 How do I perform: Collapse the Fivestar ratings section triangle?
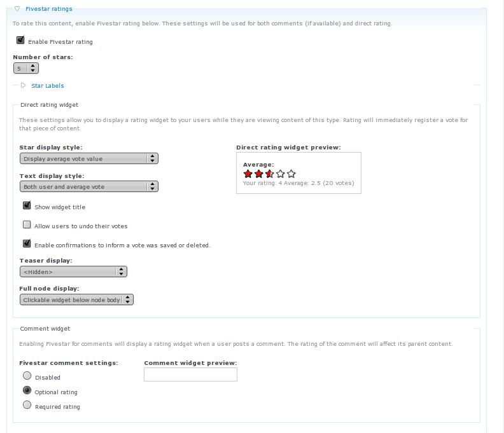[x=17, y=9]
